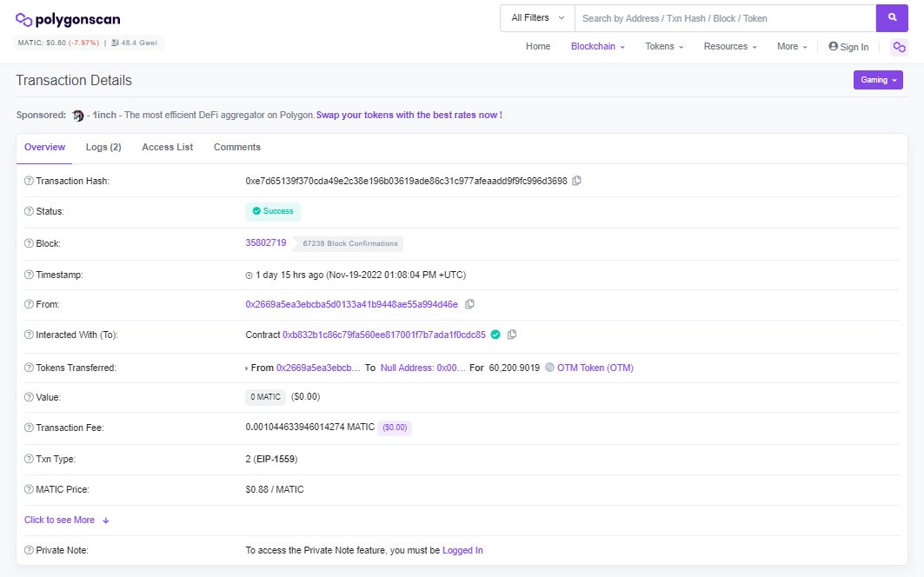Click the gas pump Gwei indicator
This screenshot has width=924, height=577.
[x=135, y=43]
